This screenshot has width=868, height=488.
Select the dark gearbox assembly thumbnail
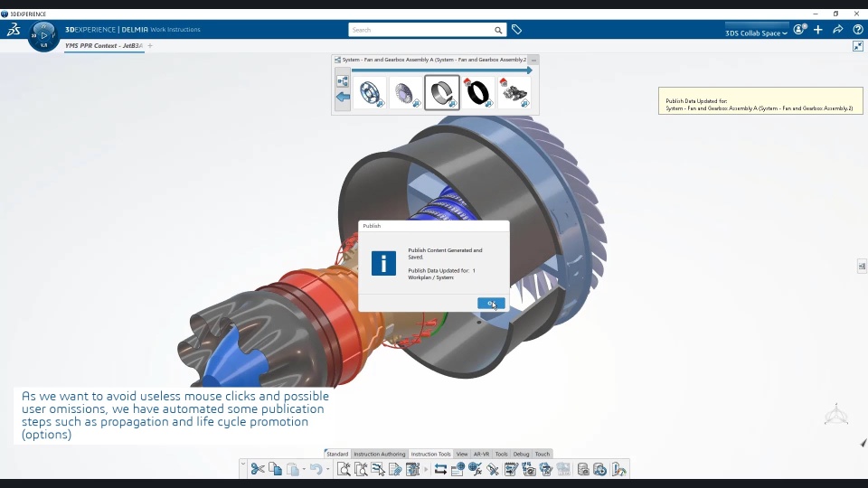pyautogui.click(x=514, y=92)
